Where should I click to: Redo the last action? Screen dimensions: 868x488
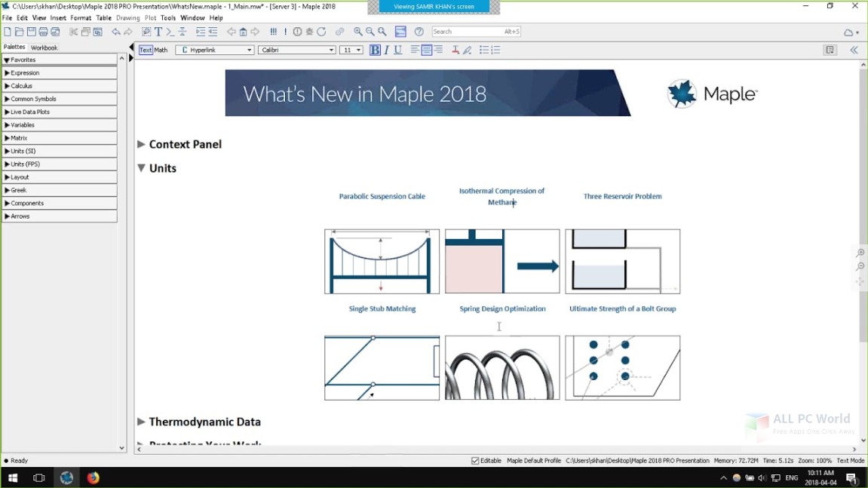(128, 32)
